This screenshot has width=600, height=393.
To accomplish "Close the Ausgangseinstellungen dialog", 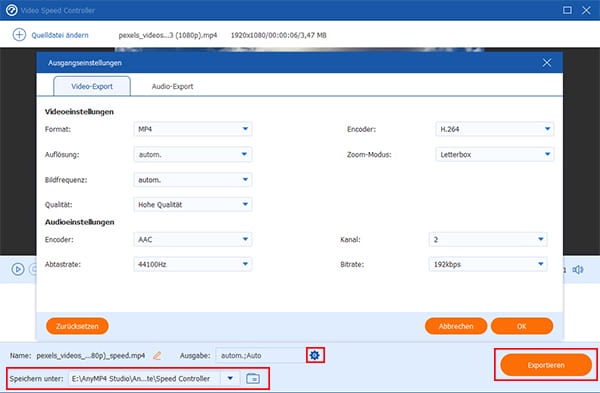I will point(547,63).
